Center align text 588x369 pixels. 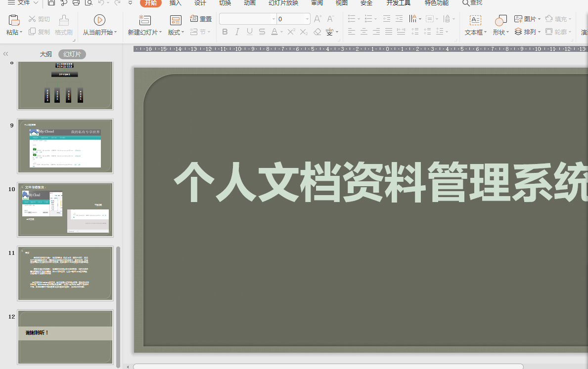click(x=364, y=32)
